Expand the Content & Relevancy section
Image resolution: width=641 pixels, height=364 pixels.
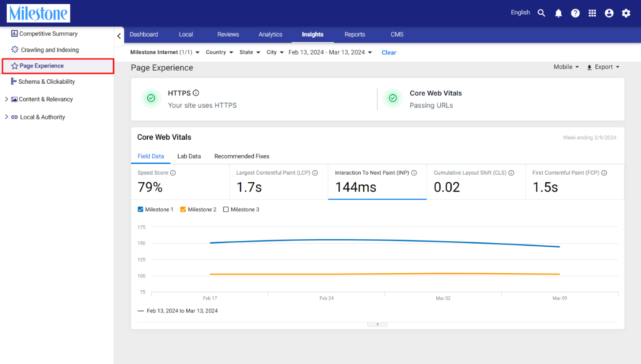pyautogui.click(x=6, y=99)
